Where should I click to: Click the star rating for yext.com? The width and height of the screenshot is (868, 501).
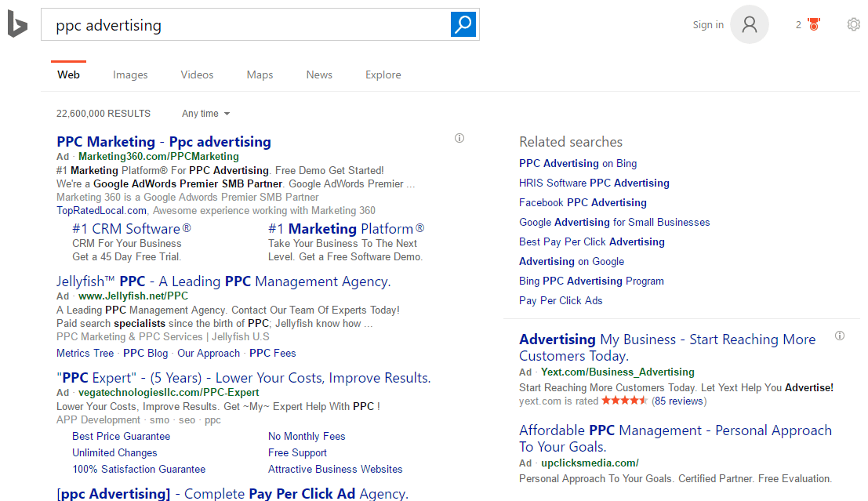624,401
